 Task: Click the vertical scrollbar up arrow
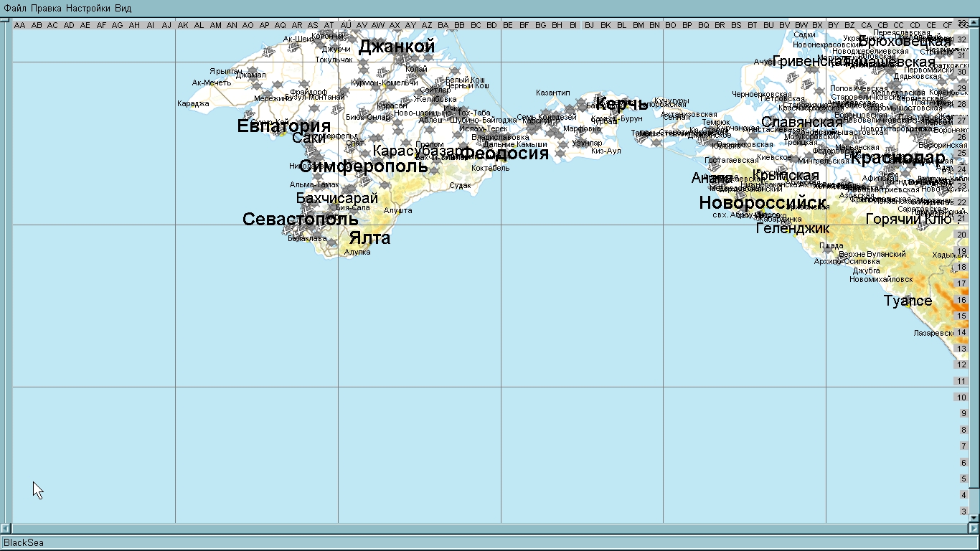(974, 23)
